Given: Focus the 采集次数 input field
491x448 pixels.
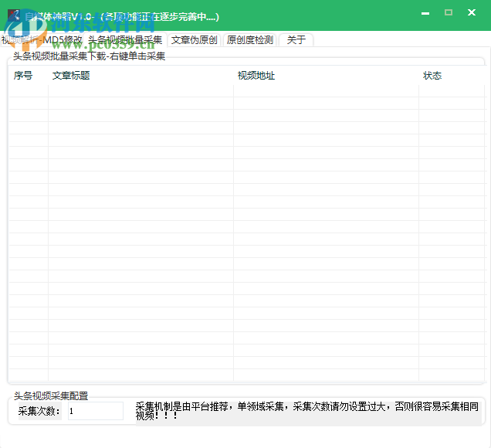Looking at the screenshot, I should click(96, 411).
